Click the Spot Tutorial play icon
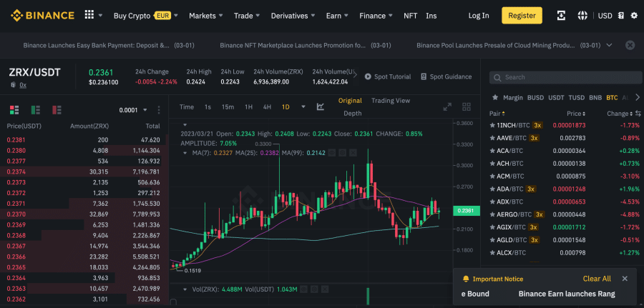Image resolution: width=644 pixels, height=308 pixels. [x=368, y=76]
